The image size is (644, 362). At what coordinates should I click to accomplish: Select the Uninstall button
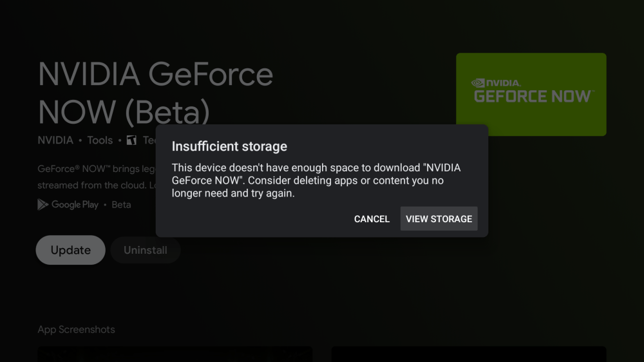[x=145, y=250]
